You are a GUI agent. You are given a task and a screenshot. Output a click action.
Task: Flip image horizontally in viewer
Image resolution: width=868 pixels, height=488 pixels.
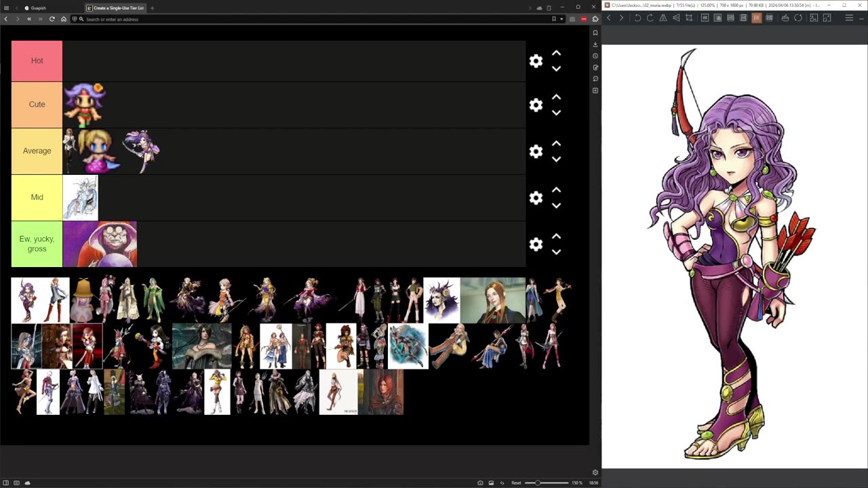click(x=663, y=18)
